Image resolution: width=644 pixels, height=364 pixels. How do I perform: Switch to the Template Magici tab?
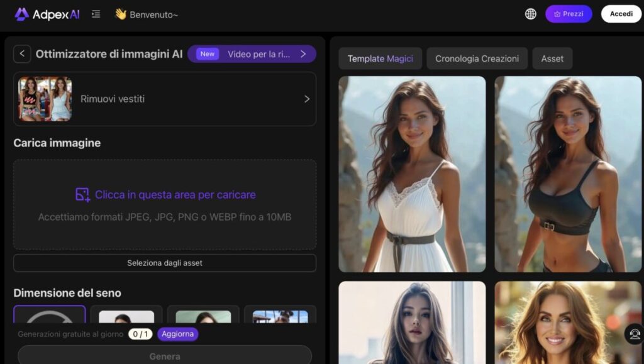380,58
